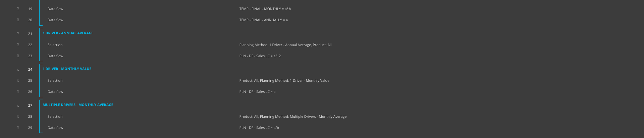
Task: Open formula PLN - DF - Sales LC = a/12
Action: 260,56
